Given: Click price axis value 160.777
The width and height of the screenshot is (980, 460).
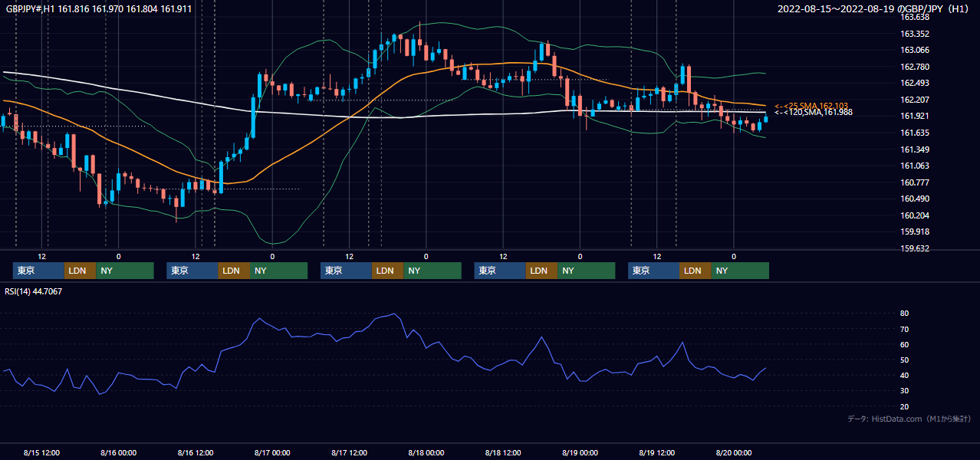Looking at the screenshot, I should [914, 182].
